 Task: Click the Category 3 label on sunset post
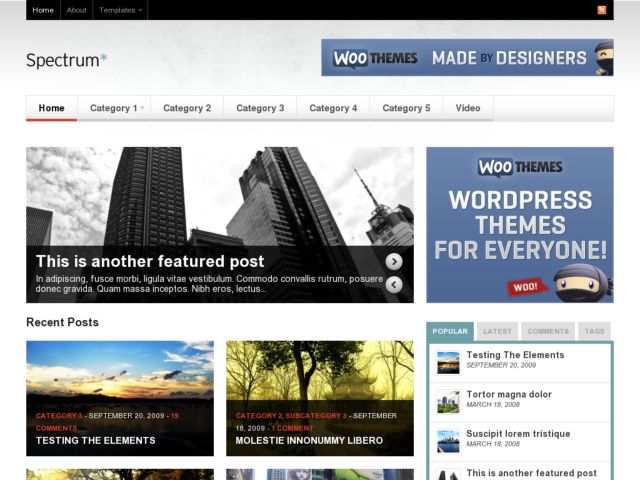coord(59,416)
